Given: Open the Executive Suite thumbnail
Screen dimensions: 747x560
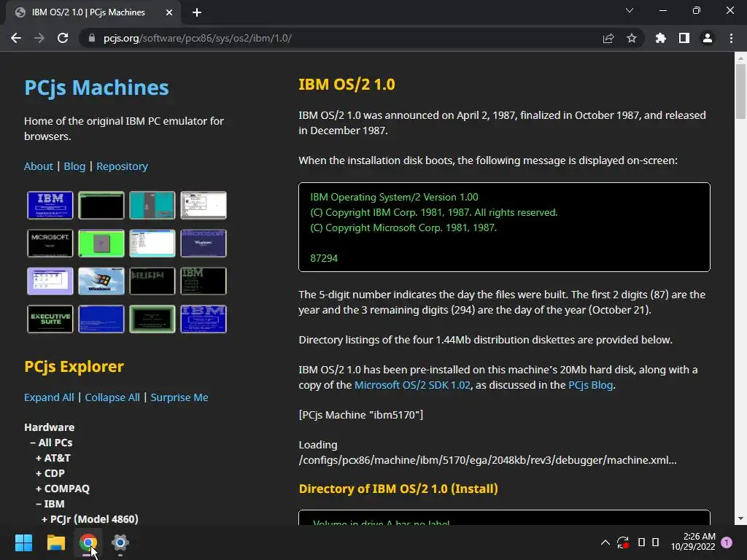Looking at the screenshot, I should pos(50,319).
